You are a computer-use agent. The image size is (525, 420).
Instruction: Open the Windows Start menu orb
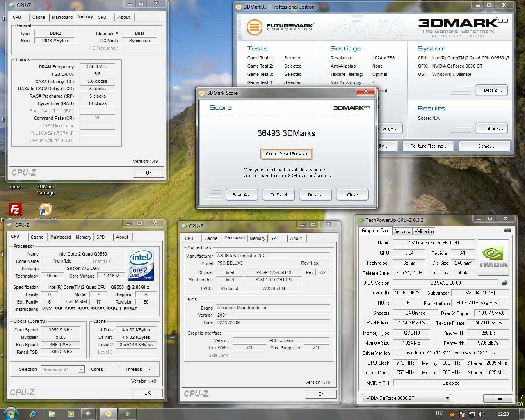[11, 413]
